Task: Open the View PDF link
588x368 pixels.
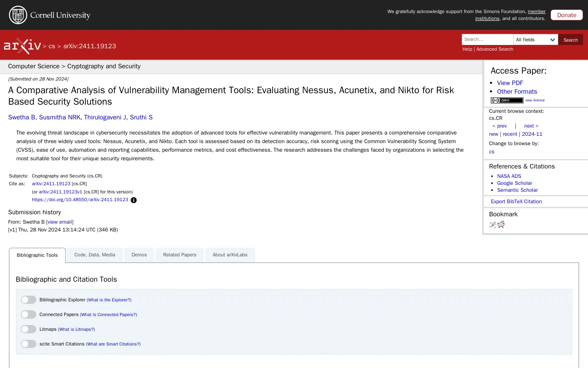Action: pos(510,83)
